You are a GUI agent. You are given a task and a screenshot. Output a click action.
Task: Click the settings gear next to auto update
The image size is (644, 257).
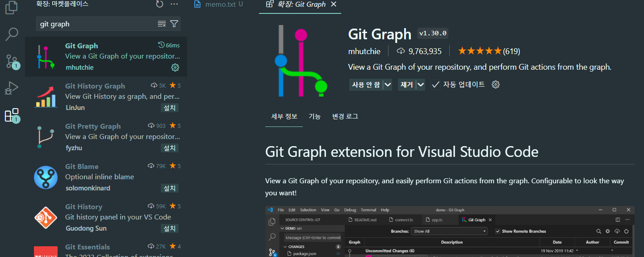coord(495,84)
